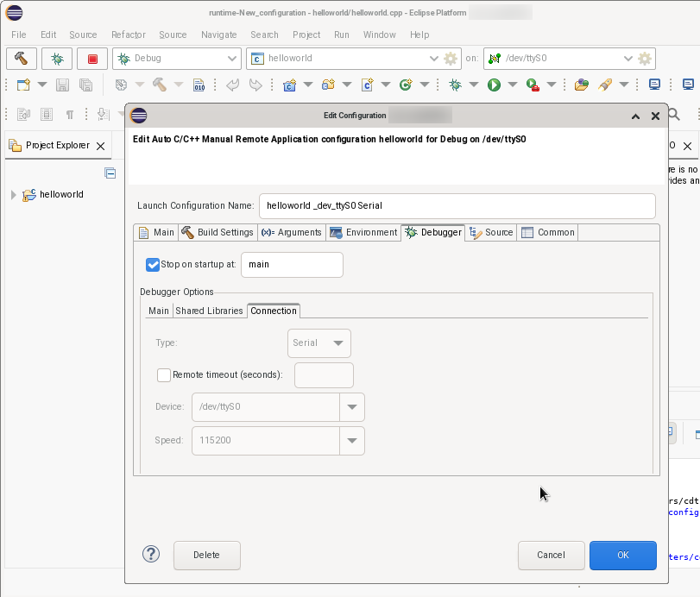Image resolution: width=700 pixels, height=597 pixels.
Task: Open the Type dropdown showing Serial
Action: 318,342
